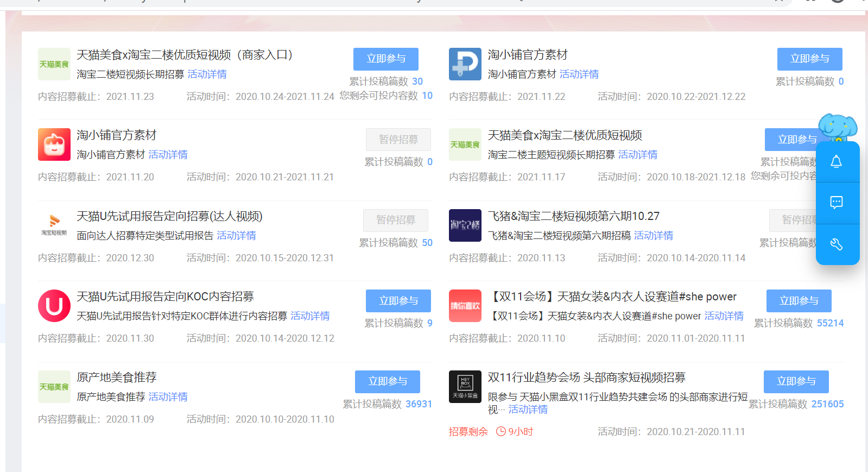Image resolution: width=868 pixels, height=472 pixels.
Task: Click the submission count 251605
Action: click(828, 404)
